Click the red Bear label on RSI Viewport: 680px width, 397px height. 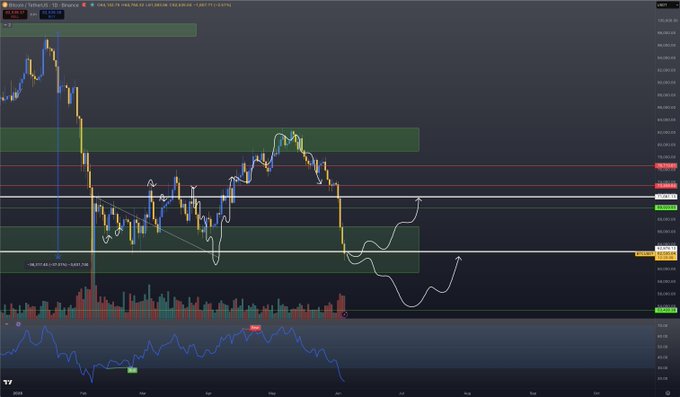255,328
